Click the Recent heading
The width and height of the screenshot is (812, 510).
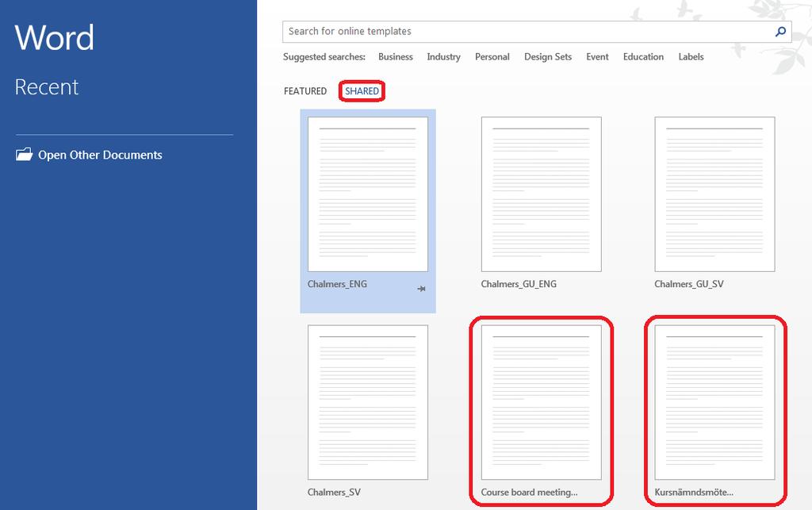pyautogui.click(x=47, y=87)
